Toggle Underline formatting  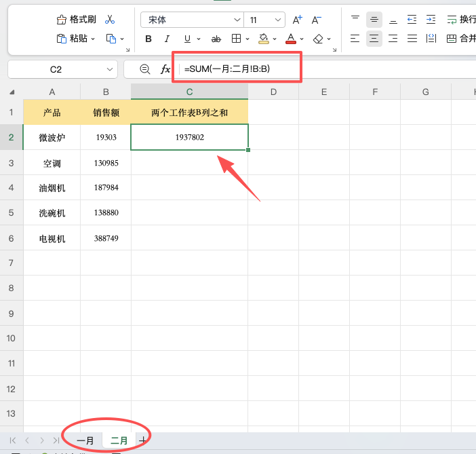(x=187, y=39)
